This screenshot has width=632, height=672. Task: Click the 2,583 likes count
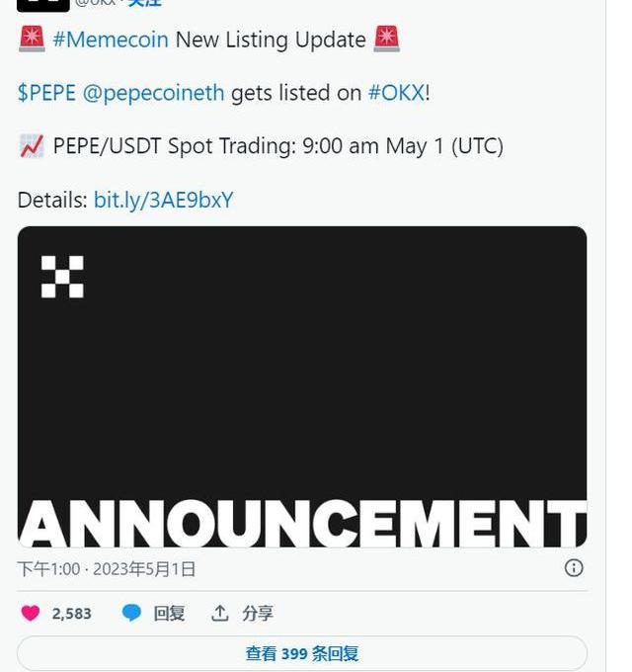tap(71, 614)
